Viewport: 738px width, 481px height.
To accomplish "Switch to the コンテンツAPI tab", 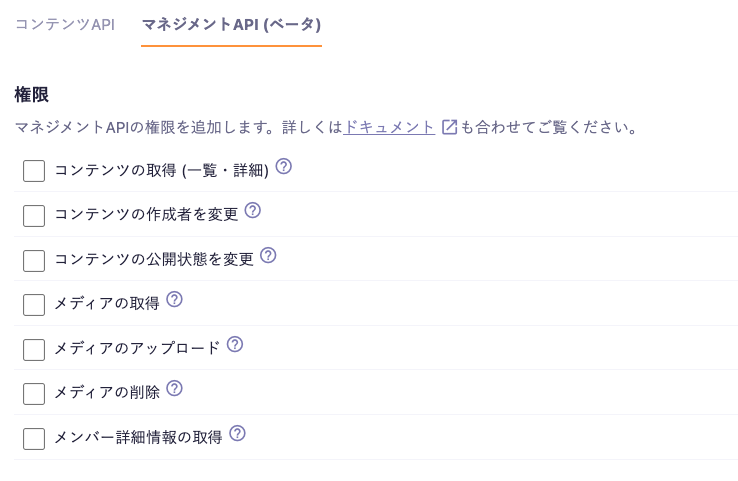I will [x=65, y=24].
